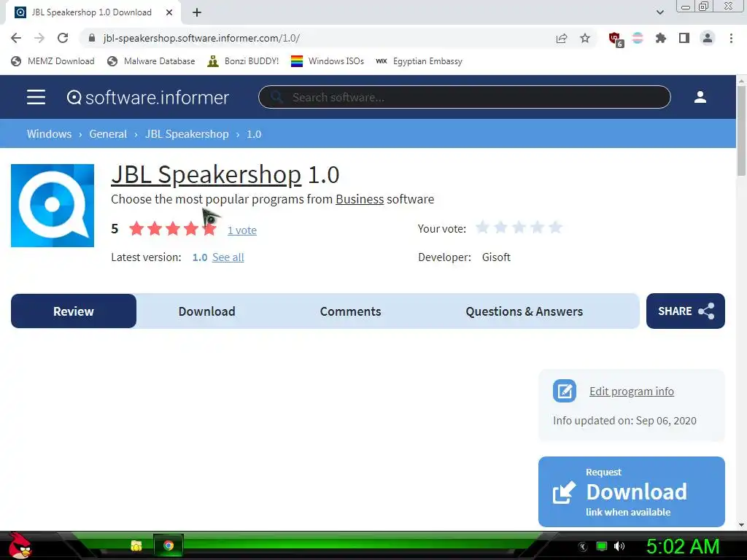Toggle the browser side panel
Viewport: 747px width, 560px height.
(684, 38)
